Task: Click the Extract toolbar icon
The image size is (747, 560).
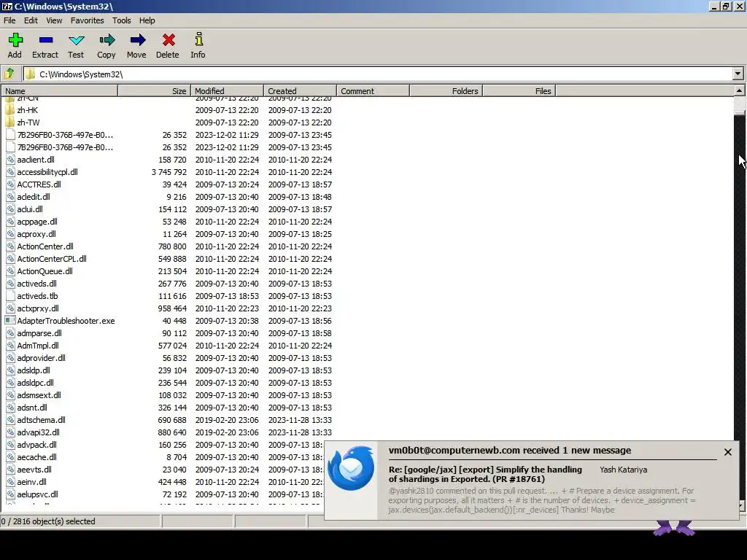Action: click(x=46, y=40)
